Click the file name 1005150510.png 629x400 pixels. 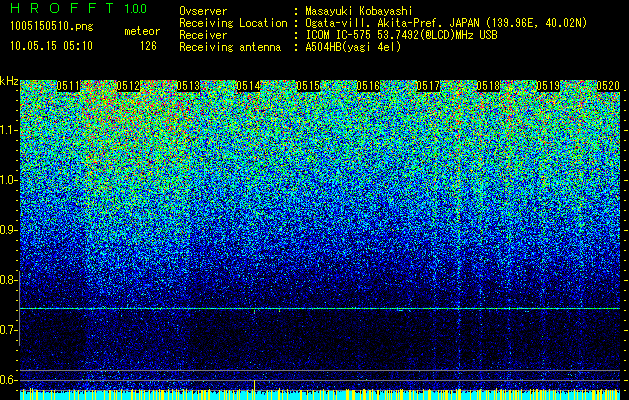[x=52, y=26]
